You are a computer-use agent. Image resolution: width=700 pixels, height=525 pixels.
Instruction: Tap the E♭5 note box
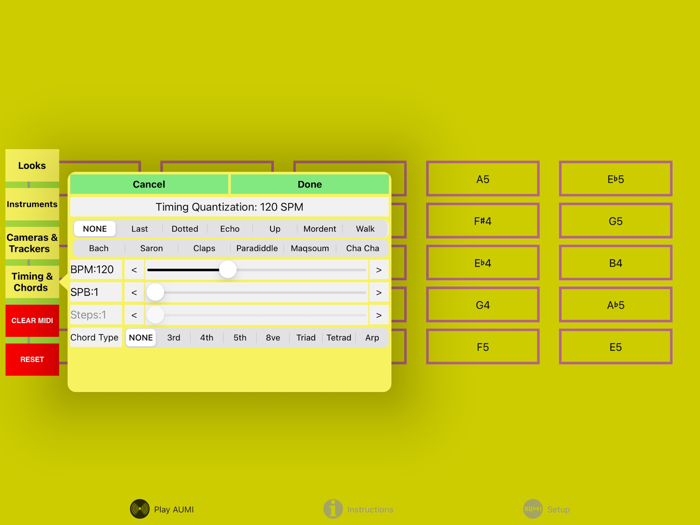(x=616, y=179)
